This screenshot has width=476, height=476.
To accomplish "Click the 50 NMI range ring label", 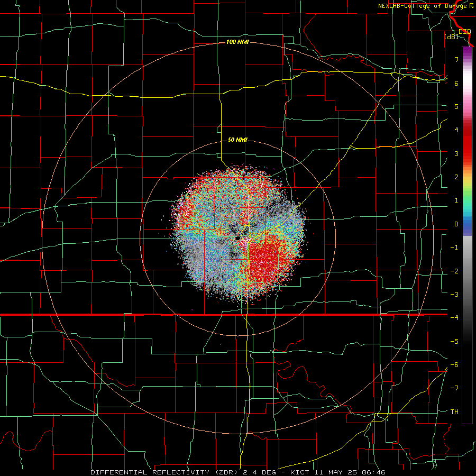I will (237, 140).
